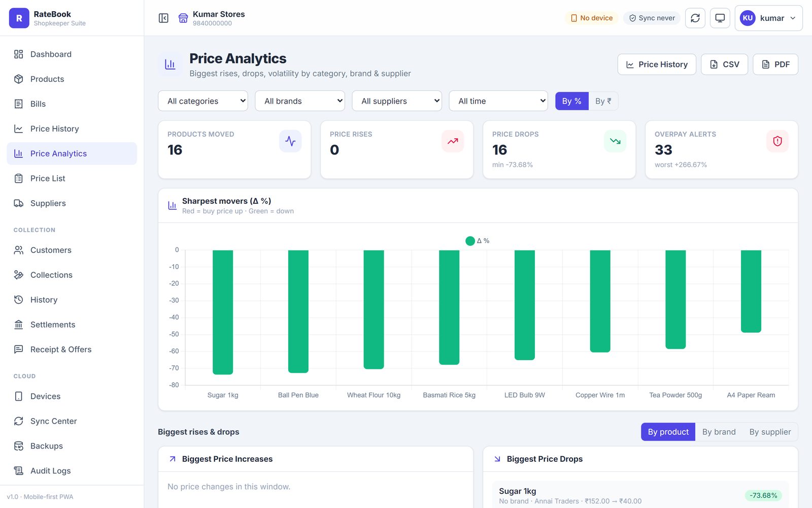Open Dashboard in the sidebar

click(x=72, y=54)
